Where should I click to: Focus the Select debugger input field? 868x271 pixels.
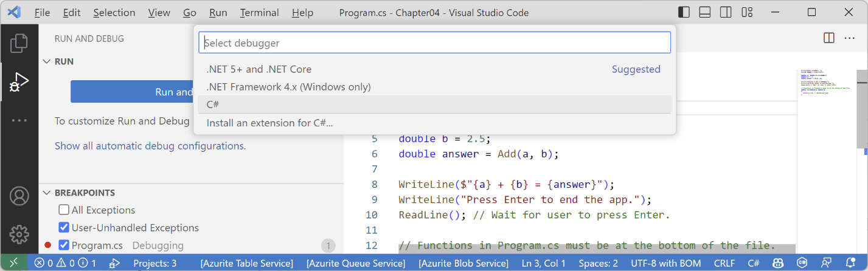click(x=434, y=43)
